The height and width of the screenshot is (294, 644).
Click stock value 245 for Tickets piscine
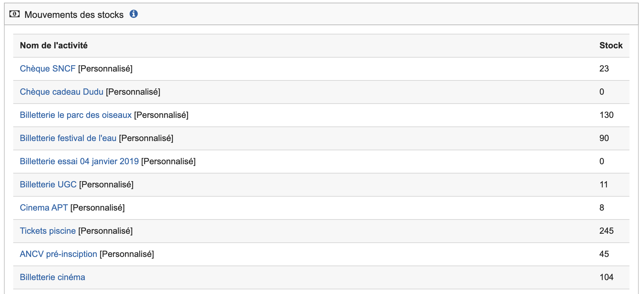(606, 231)
